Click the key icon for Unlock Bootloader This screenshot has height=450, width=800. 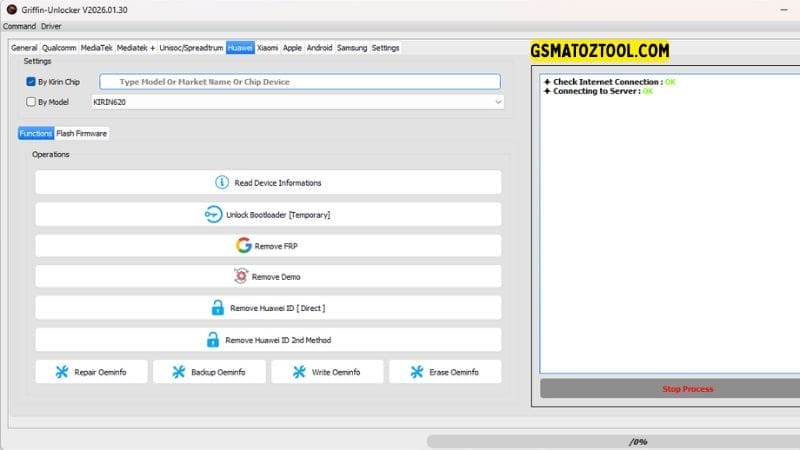213,214
